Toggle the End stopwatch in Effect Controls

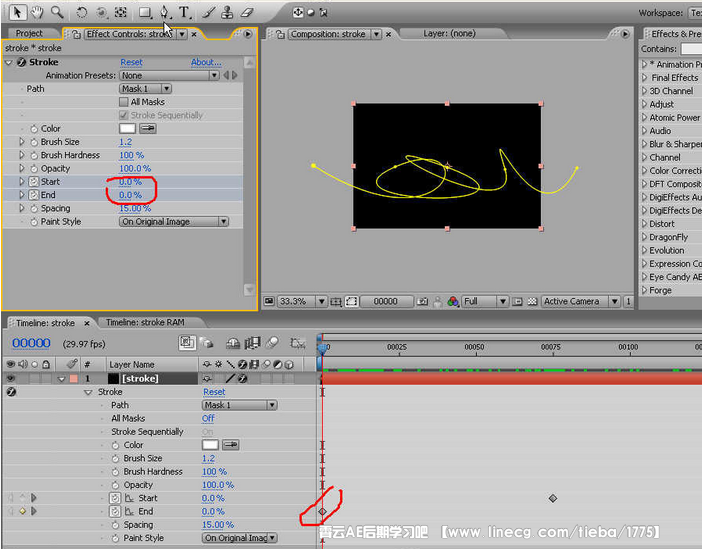[34, 195]
